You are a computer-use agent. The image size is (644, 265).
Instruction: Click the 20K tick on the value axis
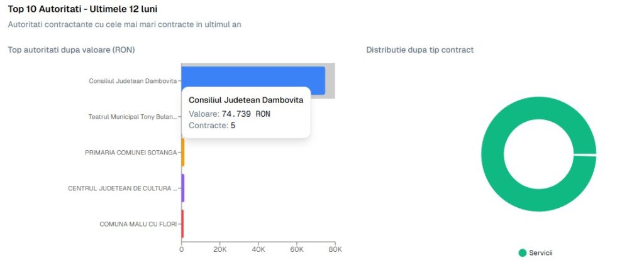219,250
